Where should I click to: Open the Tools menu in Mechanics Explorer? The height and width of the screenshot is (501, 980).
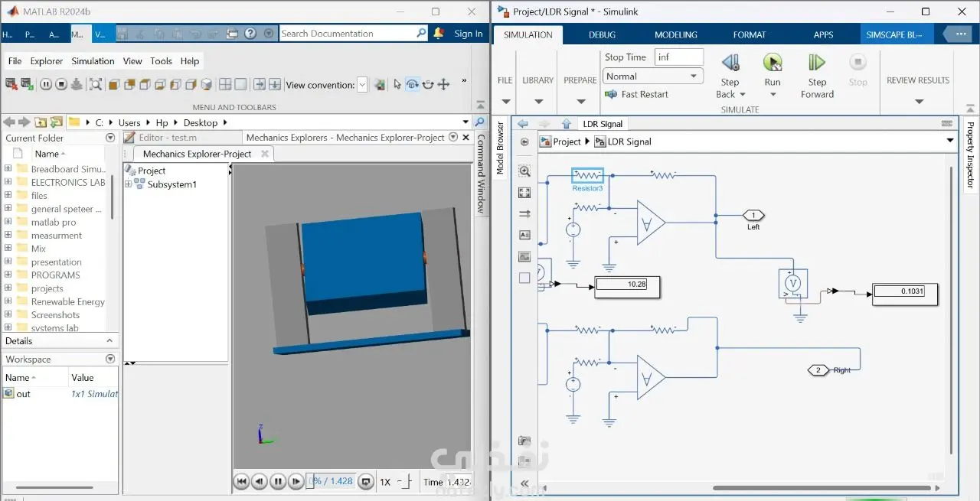click(161, 61)
